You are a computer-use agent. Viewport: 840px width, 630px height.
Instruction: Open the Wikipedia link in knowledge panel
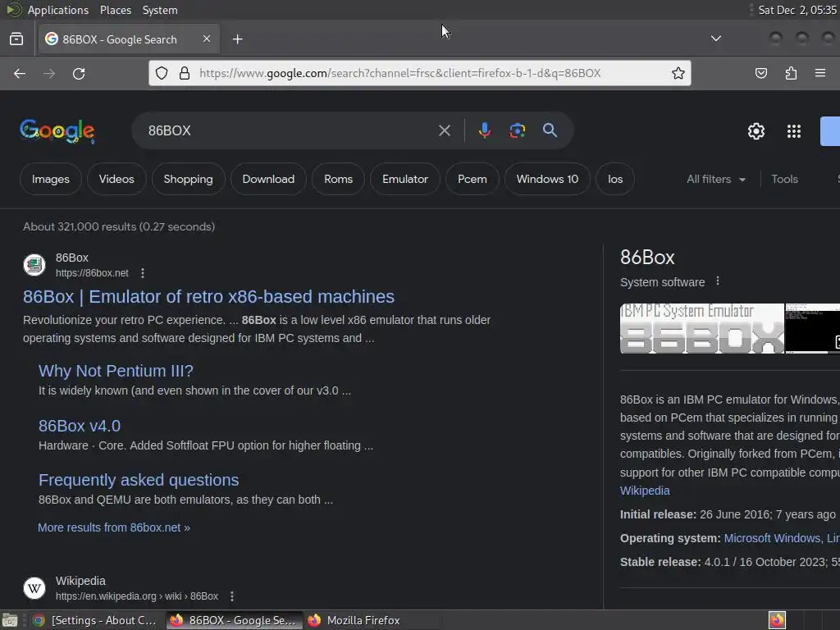point(645,491)
